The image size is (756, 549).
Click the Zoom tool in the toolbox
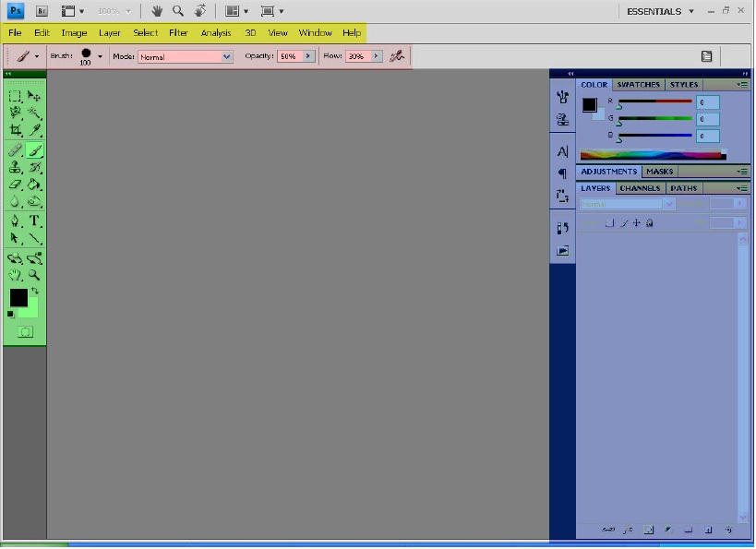click(x=34, y=275)
